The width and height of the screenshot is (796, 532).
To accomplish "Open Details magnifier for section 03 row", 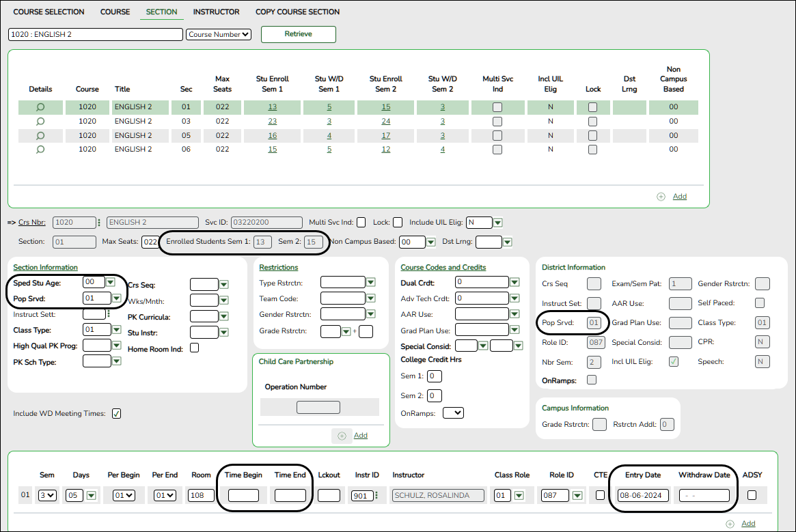I will tap(40, 122).
